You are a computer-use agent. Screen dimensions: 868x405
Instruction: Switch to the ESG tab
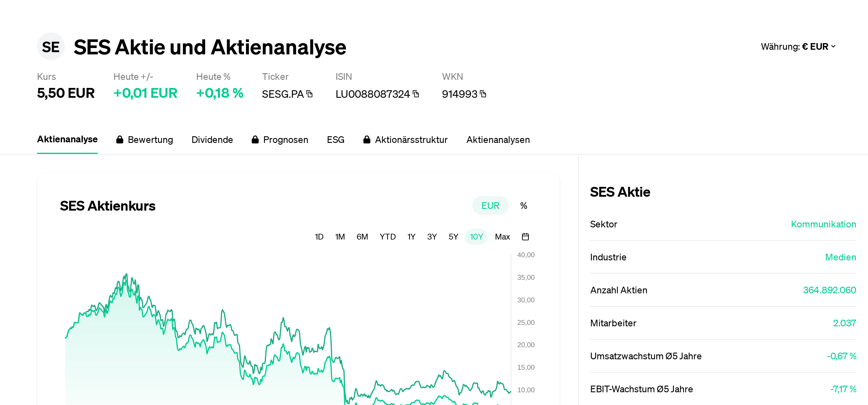[336, 140]
